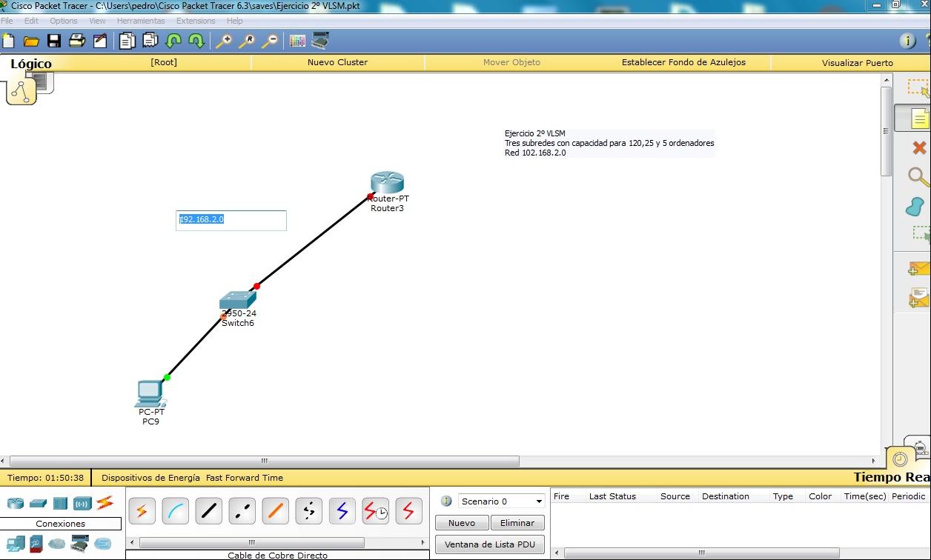
Task: Open the Options menu
Action: [64, 21]
